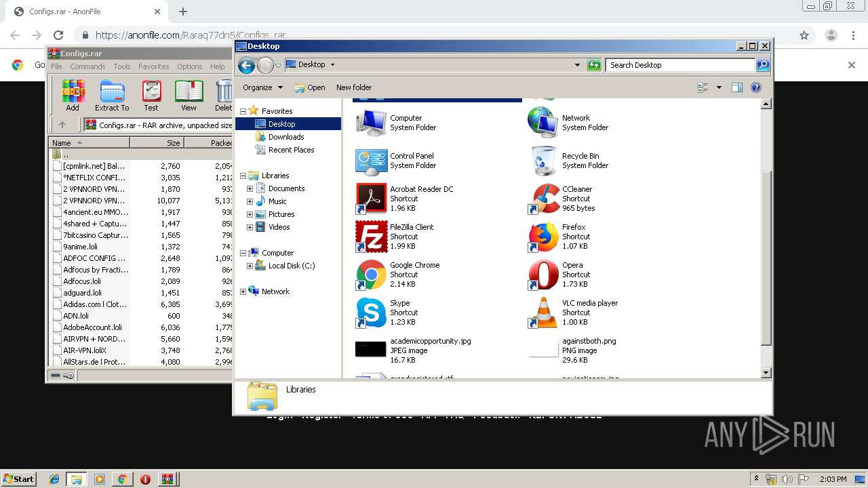
Task: Sort WinRAR list by Size column
Action: (157, 143)
